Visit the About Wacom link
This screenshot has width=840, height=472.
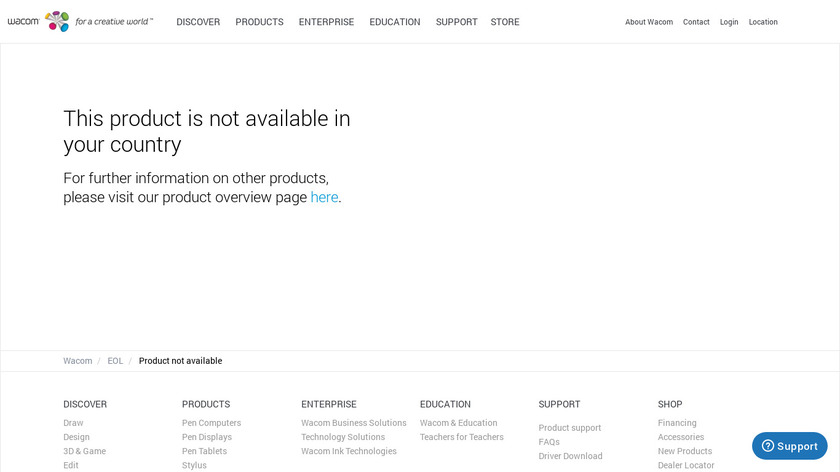point(649,22)
